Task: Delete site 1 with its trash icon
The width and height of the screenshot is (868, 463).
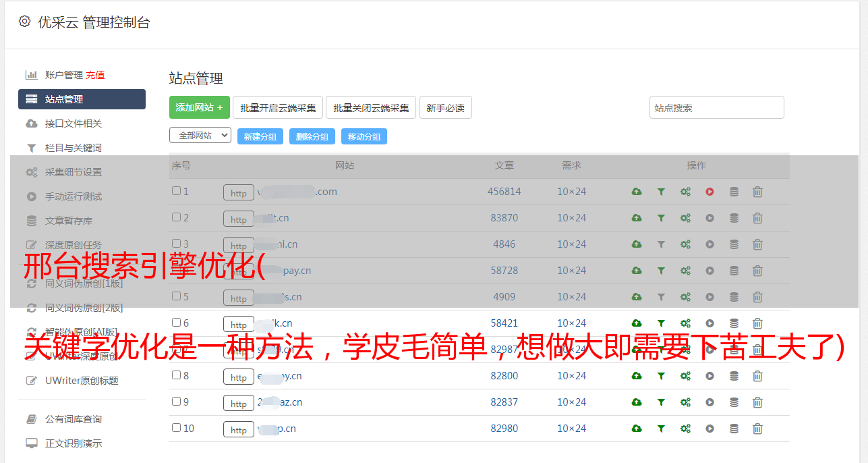Action: pyautogui.click(x=757, y=192)
